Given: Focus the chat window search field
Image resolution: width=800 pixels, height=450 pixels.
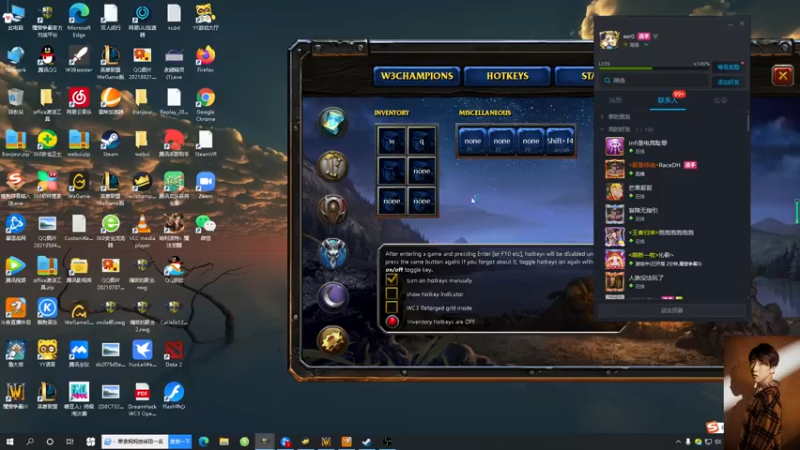Looking at the screenshot, I should pos(654,81).
